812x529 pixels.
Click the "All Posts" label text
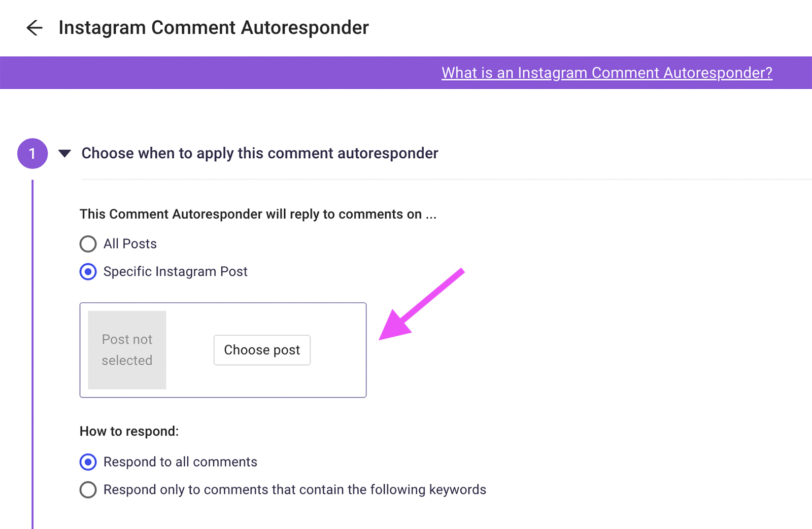pyautogui.click(x=130, y=244)
